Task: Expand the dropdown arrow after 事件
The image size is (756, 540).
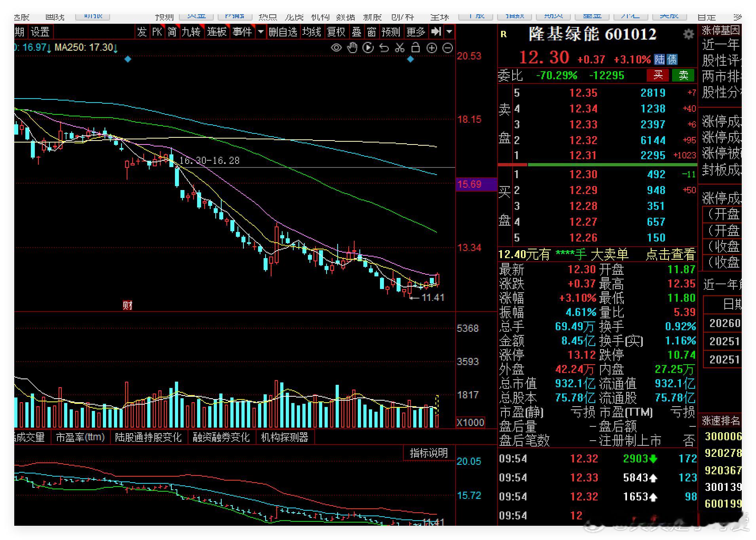Action: pos(260,31)
